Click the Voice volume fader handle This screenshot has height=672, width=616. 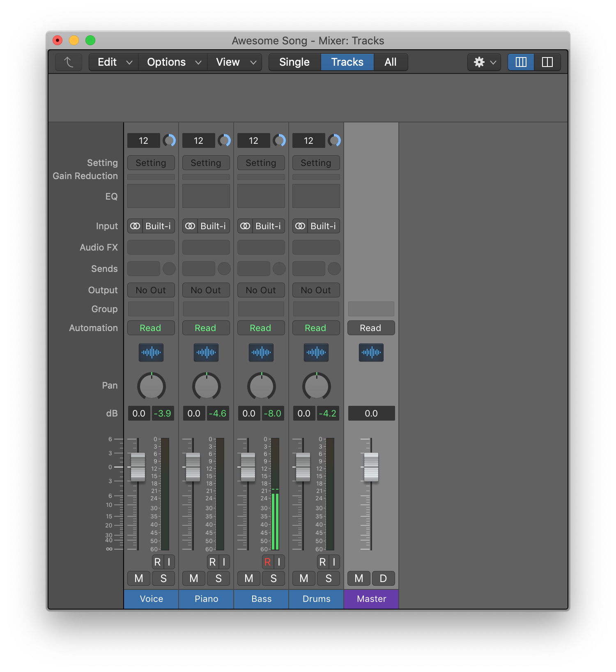click(x=138, y=467)
